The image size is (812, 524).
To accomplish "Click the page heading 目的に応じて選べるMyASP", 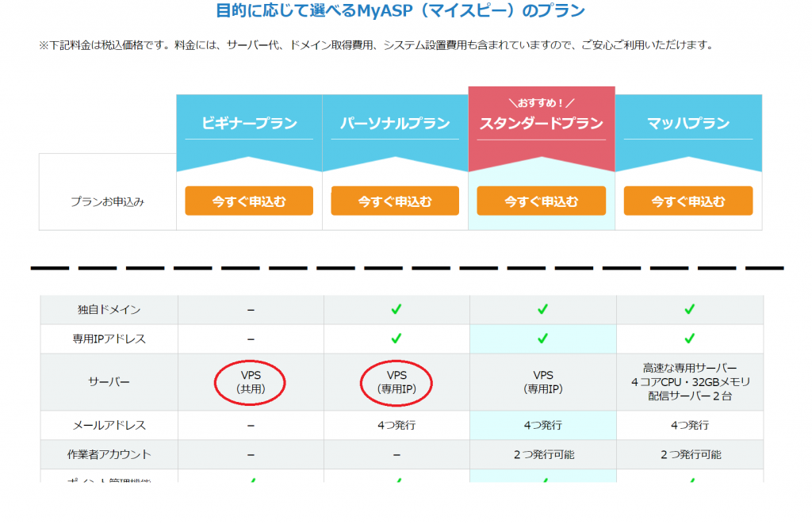I will point(400,10).
